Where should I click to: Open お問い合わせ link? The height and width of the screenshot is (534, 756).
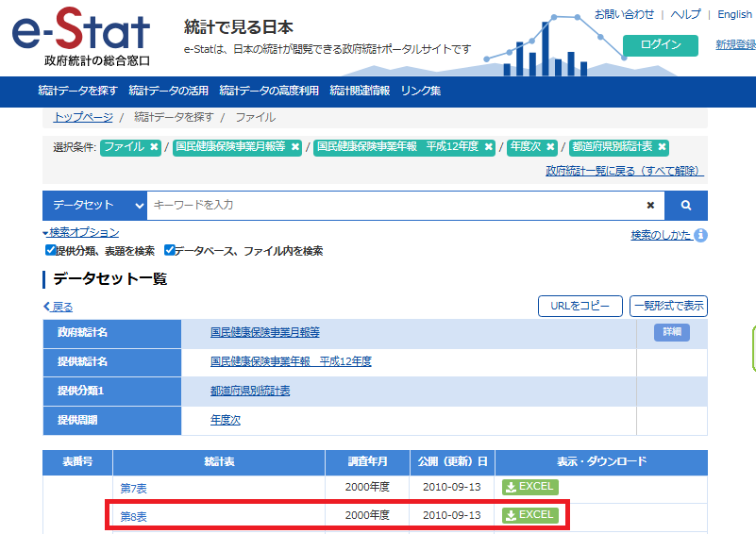point(624,14)
